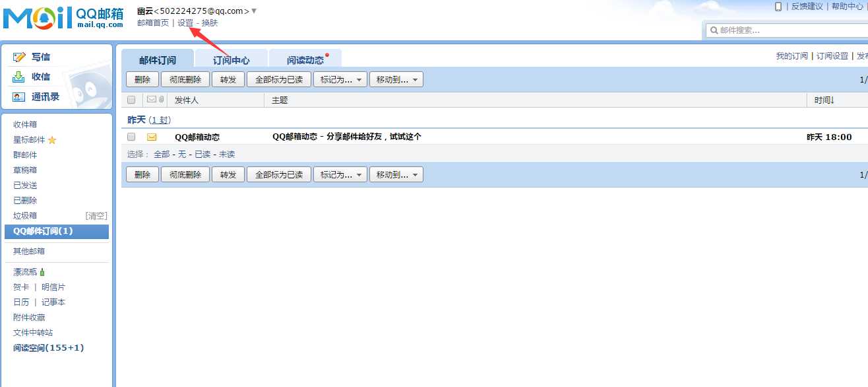Open the bottom 移动到... dropdown

(x=396, y=175)
